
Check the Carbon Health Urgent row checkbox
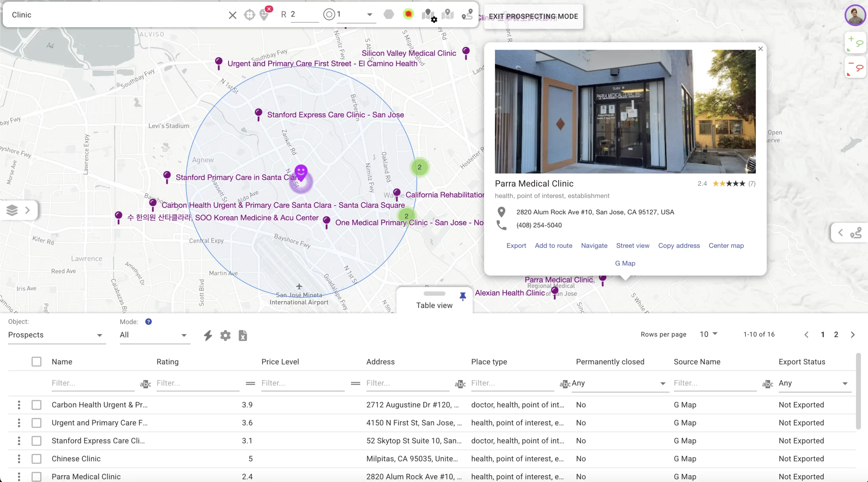tap(36, 405)
